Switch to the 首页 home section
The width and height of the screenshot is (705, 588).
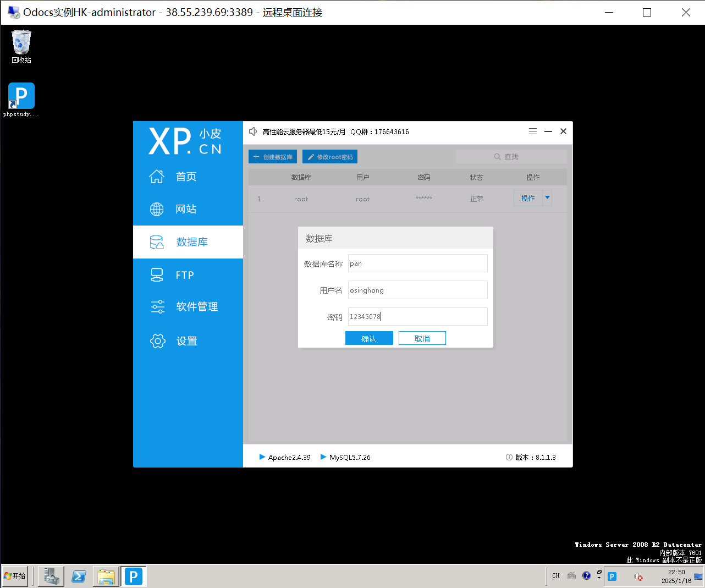[x=186, y=177]
